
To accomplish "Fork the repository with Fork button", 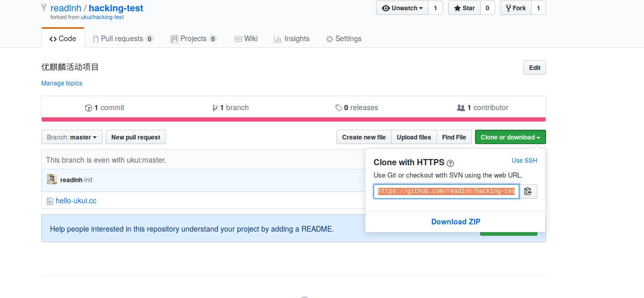I will (x=516, y=8).
